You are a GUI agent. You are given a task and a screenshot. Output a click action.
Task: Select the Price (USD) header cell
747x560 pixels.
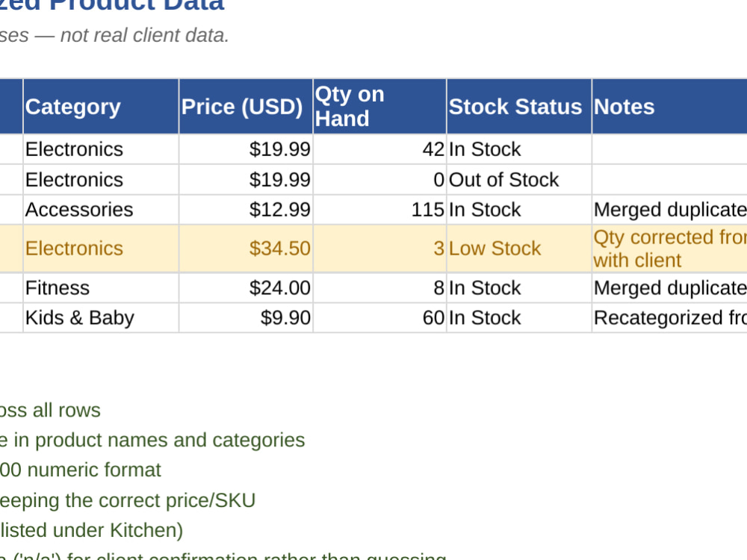click(x=246, y=107)
